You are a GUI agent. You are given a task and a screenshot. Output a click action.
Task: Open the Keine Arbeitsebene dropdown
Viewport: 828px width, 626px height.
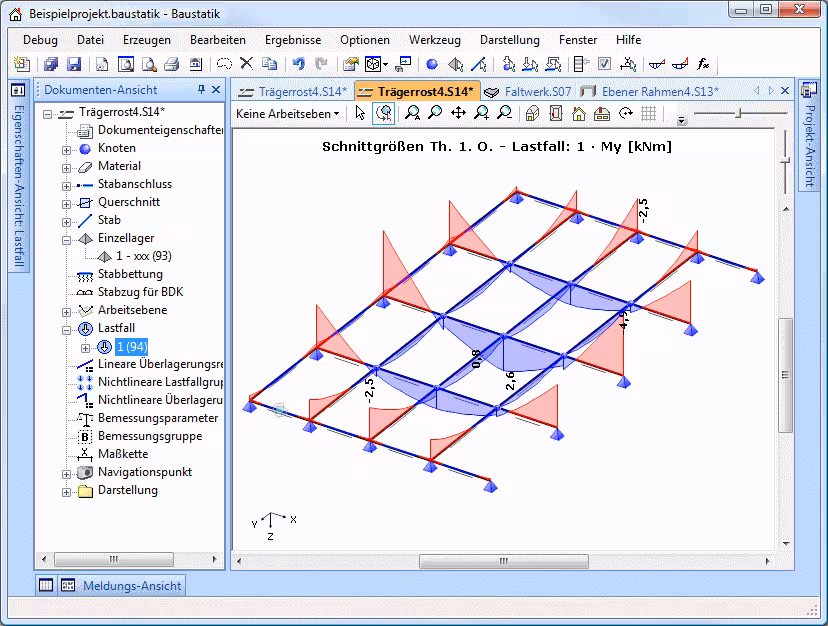click(x=288, y=114)
